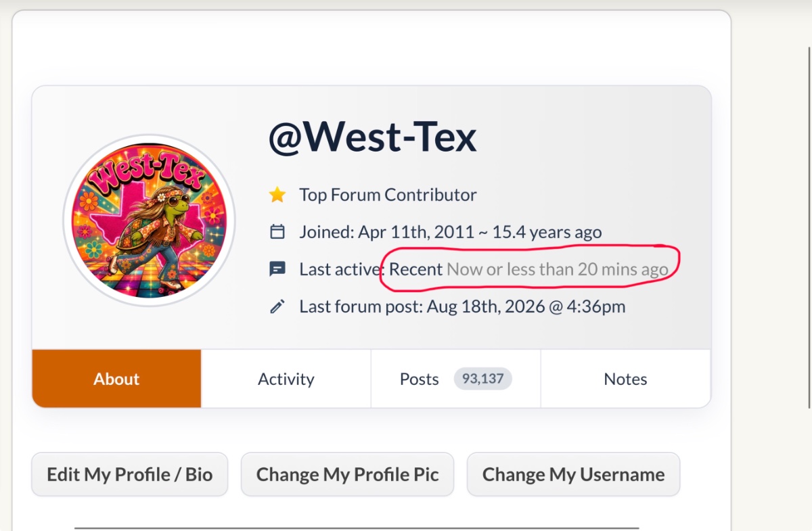Screen dimensions: 812x531
Task: Click the pencil icon beside Last forum post
Action: pyautogui.click(x=277, y=306)
